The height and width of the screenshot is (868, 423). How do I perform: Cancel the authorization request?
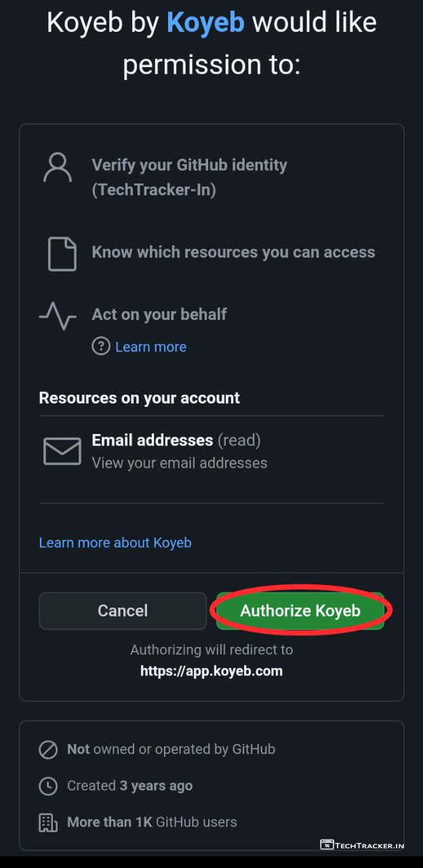point(123,611)
